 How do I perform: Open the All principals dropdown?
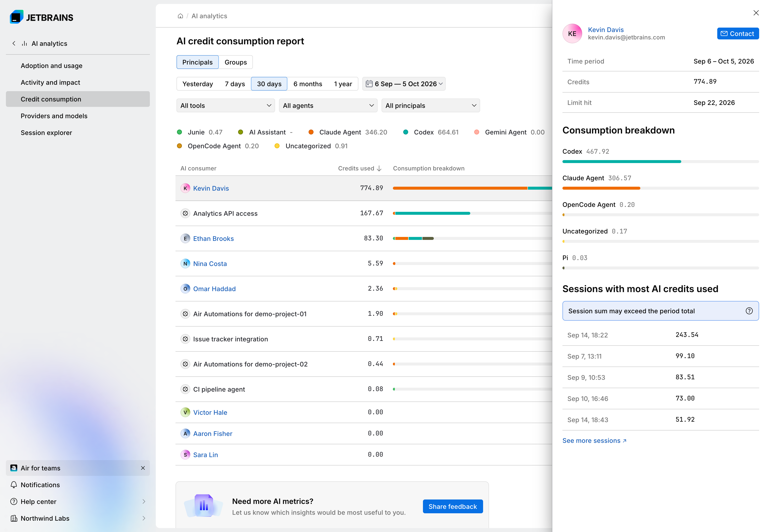[431, 105]
